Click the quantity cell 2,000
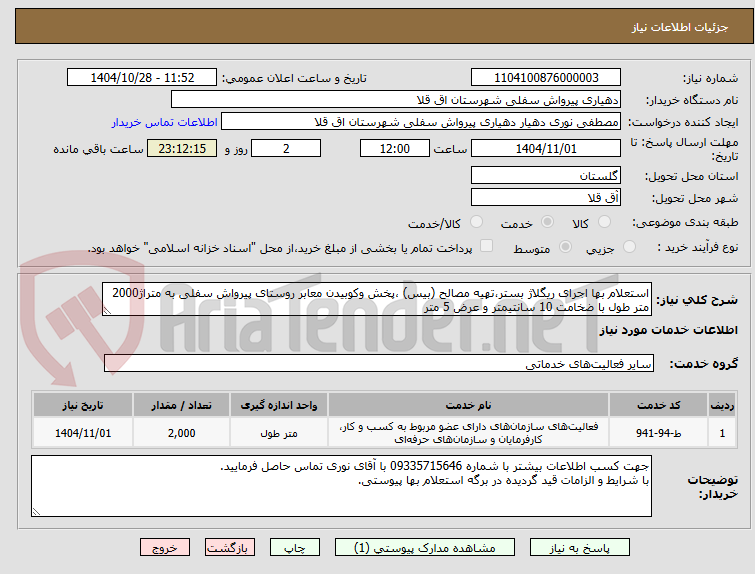Viewport: 755px width, 574px height. coord(182,433)
